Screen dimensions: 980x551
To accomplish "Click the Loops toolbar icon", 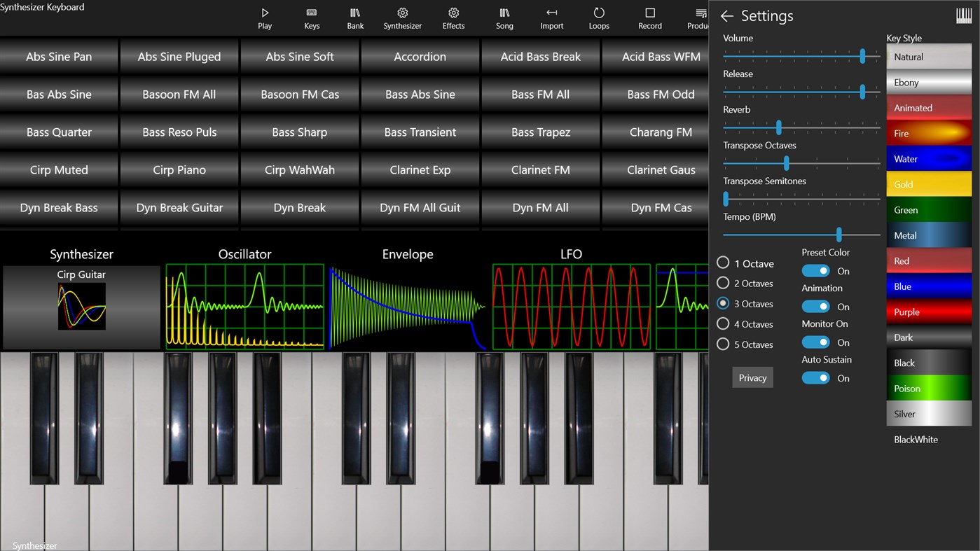I will tap(599, 17).
